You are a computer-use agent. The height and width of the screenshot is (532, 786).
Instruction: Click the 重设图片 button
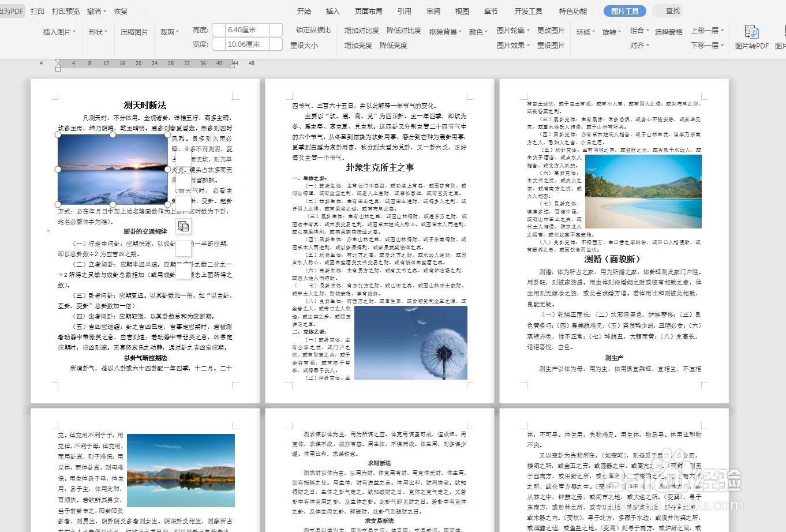point(551,45)
